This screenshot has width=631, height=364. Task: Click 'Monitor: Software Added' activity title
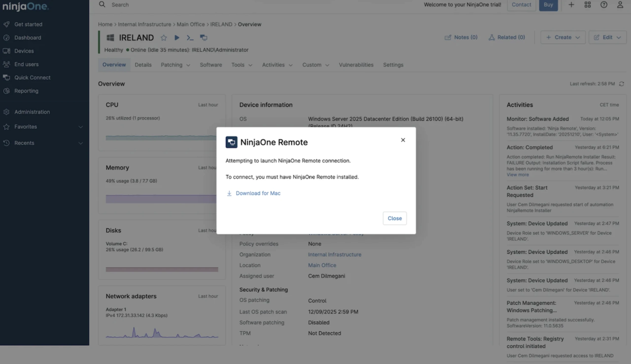click(x=538, y=119)
